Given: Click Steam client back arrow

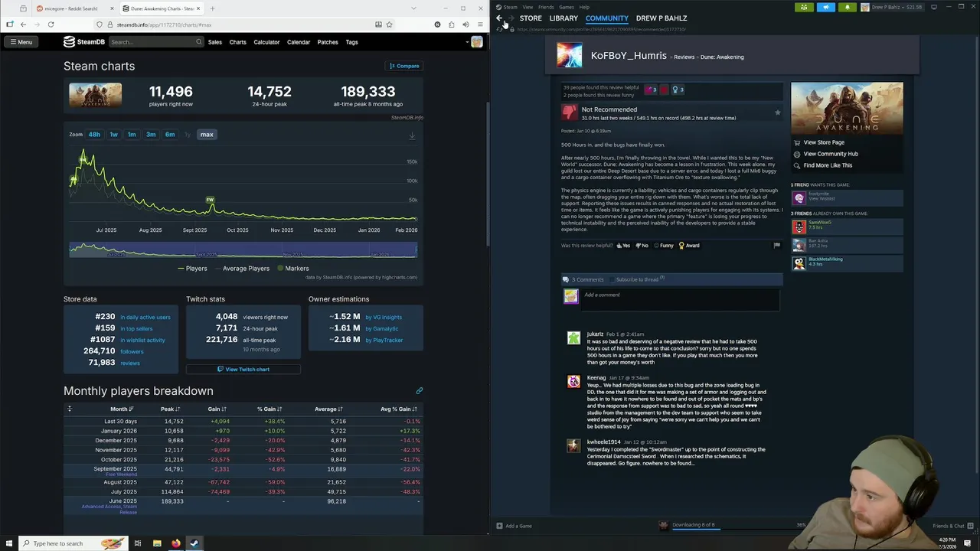Looking at the screenshot, I should coord(499,18).
